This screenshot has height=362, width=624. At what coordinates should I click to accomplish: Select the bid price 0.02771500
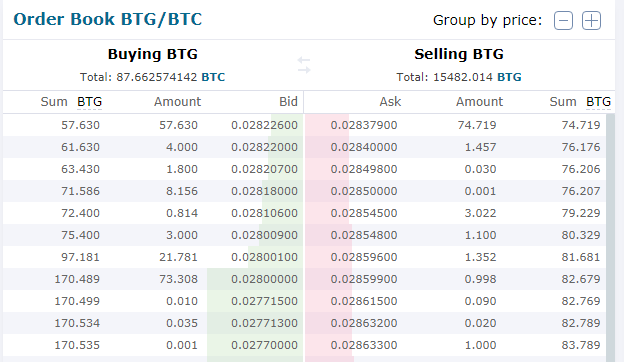[x=264, y=301]
